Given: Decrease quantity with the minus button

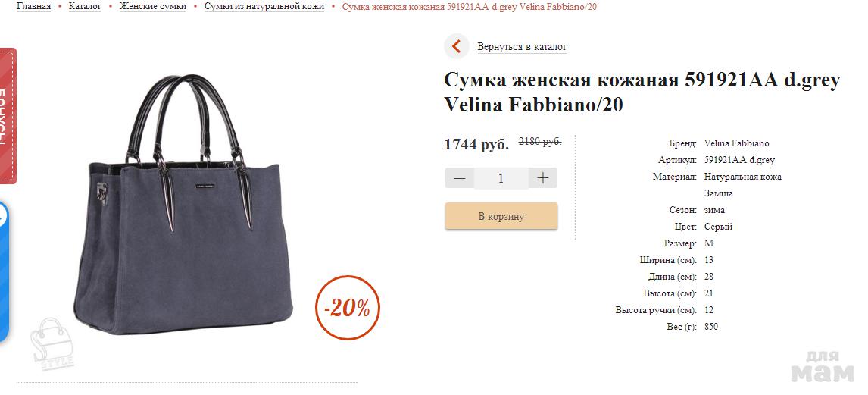Looking at the screenshot, I should pos(460,178).
